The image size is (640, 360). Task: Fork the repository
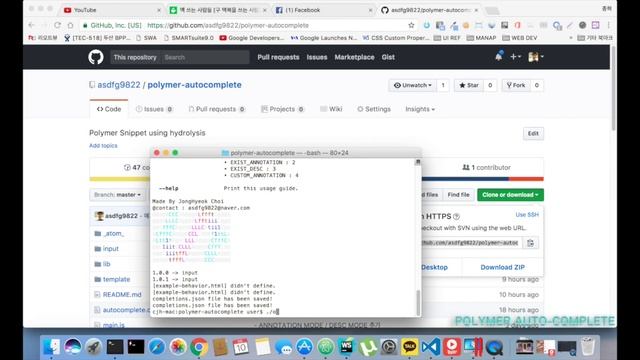[516, 85]
